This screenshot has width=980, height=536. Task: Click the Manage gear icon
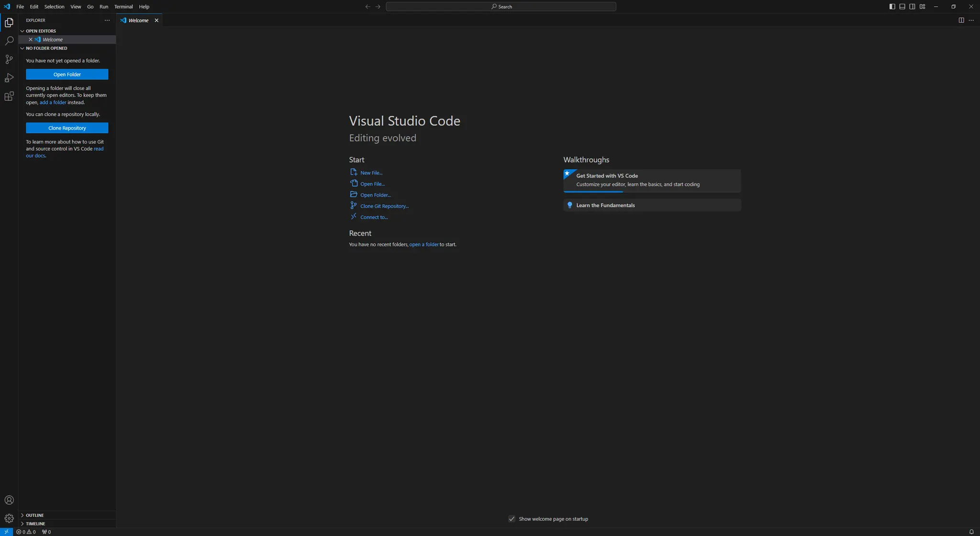point(9,518)
